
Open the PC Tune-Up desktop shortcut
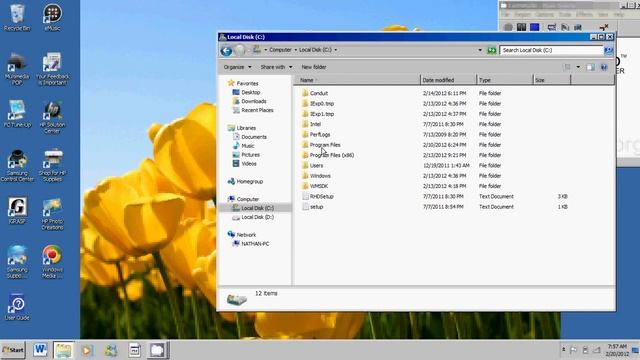(17, 114)
